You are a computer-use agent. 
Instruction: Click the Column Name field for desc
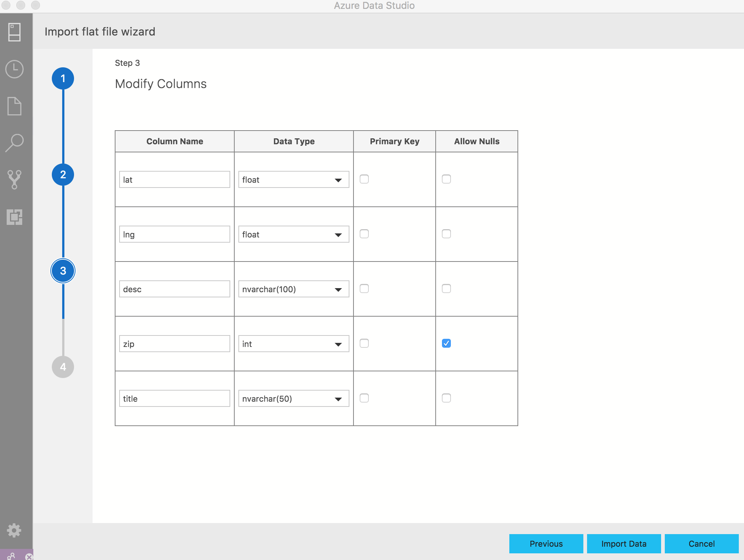point(174,289)
